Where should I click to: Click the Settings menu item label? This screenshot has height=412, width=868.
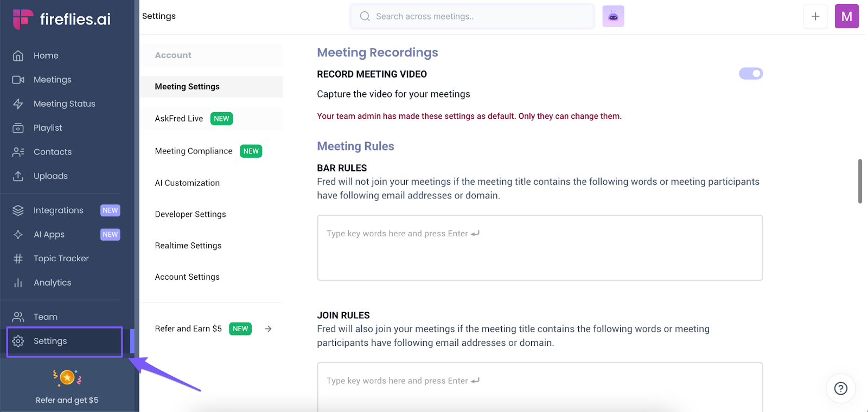tap(50, 341)
